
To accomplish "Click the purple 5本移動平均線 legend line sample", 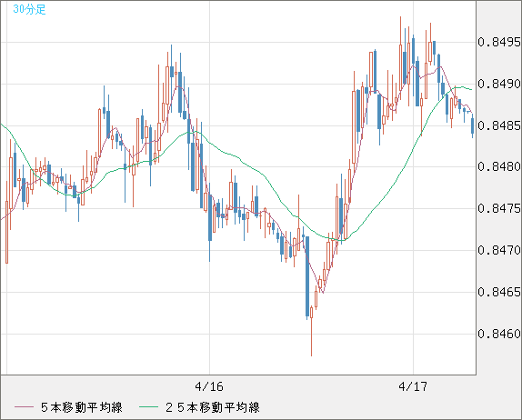I will [24, 407].
